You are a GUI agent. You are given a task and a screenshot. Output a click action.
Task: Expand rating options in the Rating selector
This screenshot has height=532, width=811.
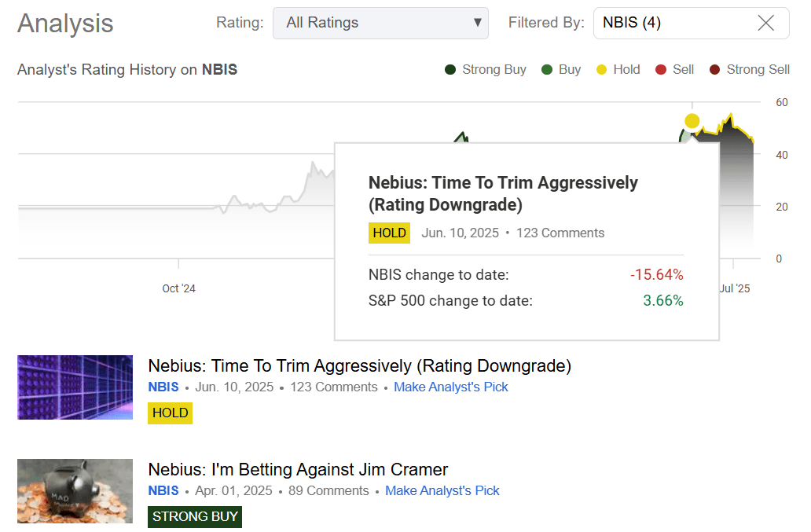tap(380, 24)
